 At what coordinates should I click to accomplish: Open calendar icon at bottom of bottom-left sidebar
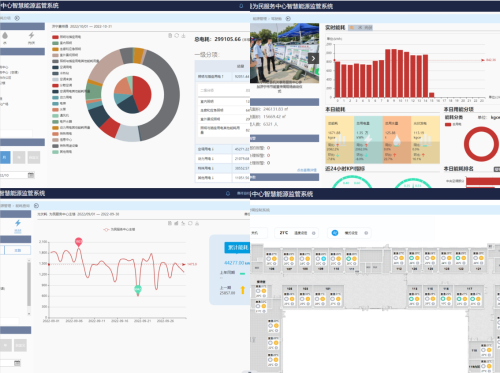[x=17, y=363]
